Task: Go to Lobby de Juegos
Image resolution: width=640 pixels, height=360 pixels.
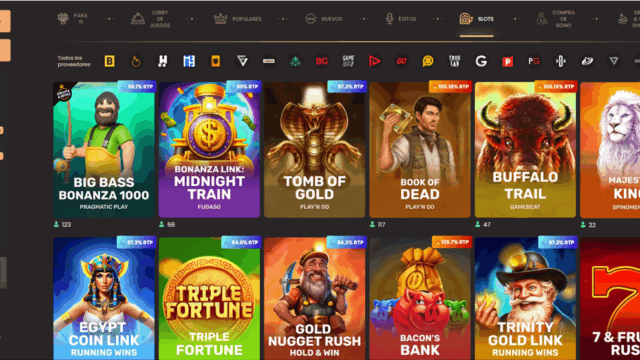Action: click(151, 19)
